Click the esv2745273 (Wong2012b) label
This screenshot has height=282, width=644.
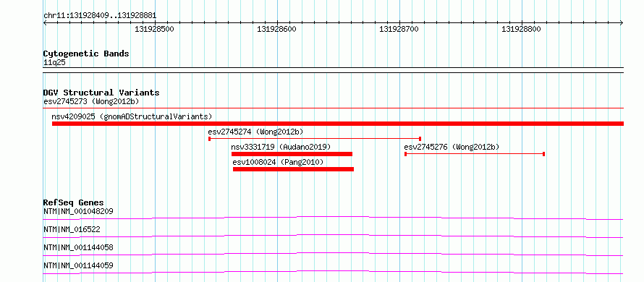pyautogui.click(x=90, y=101)
